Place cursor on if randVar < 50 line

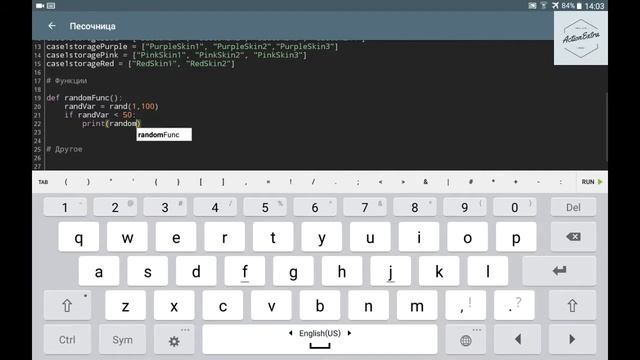[99, 115]
